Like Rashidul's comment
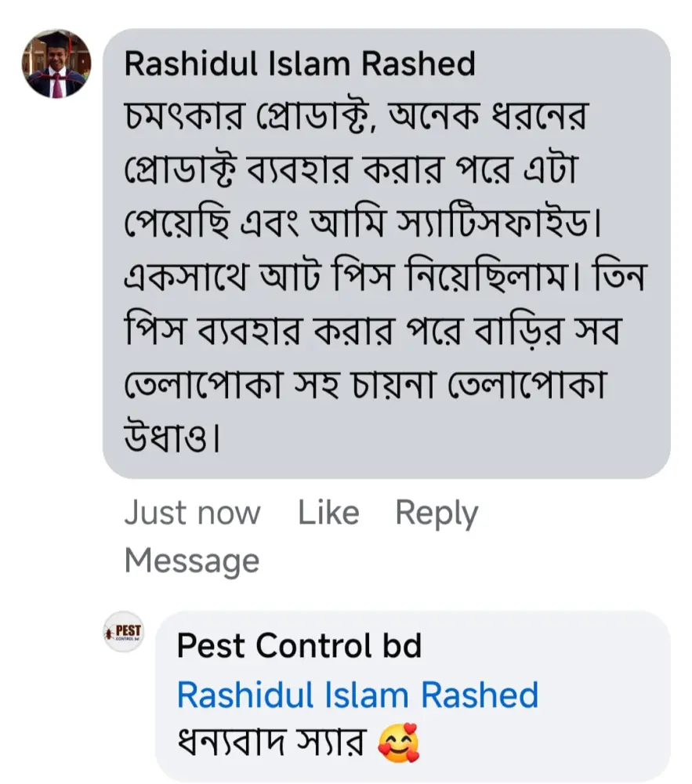This screenshot has height=784, width=692. click(x=328, y=513)
